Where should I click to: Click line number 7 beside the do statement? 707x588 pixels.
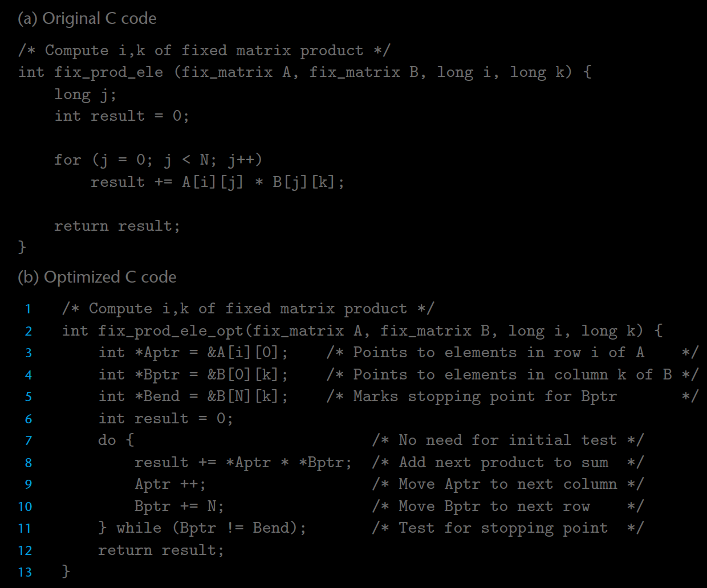coord(29,441)
